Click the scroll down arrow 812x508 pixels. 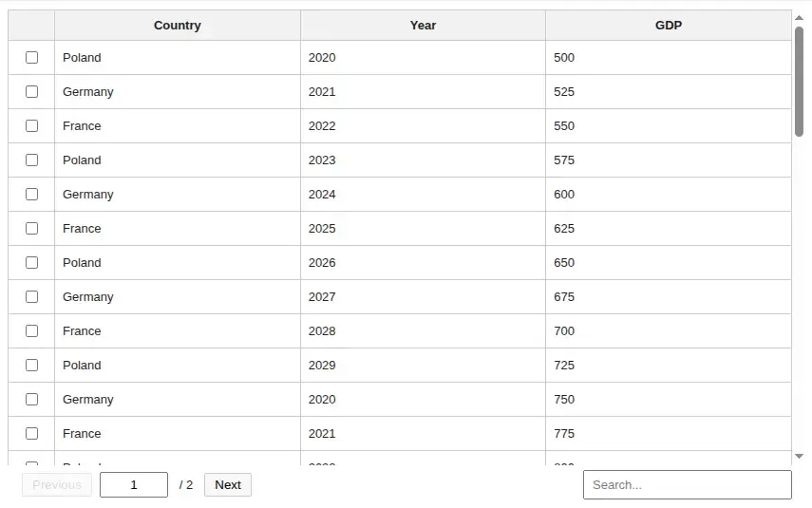pyautogui.click(x=799, y=457)
